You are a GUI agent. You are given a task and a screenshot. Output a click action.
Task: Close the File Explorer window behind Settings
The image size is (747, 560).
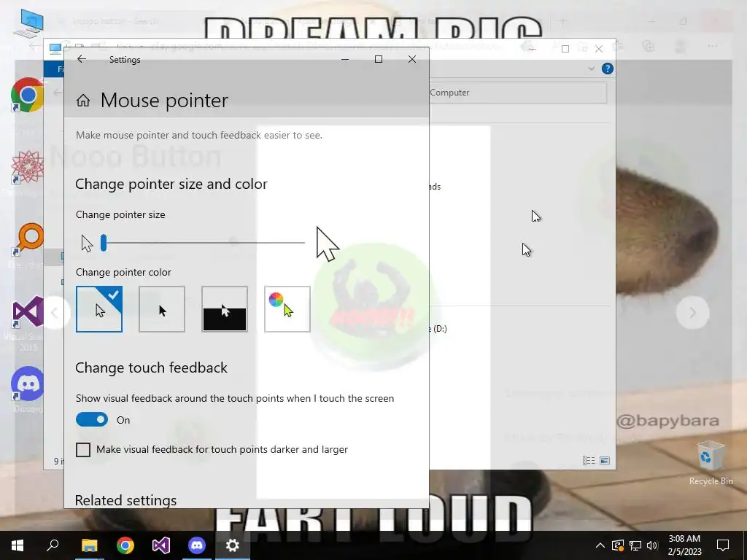coord(599,49)
